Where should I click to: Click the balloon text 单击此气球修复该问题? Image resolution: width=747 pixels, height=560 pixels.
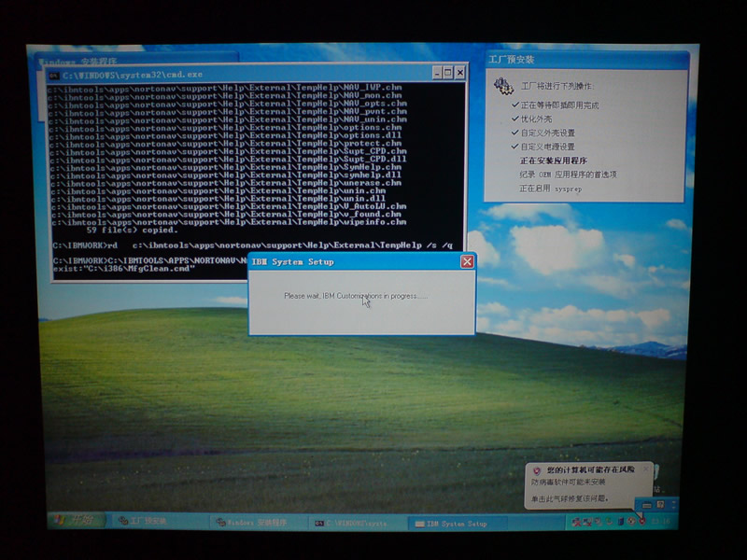(570, 498)
